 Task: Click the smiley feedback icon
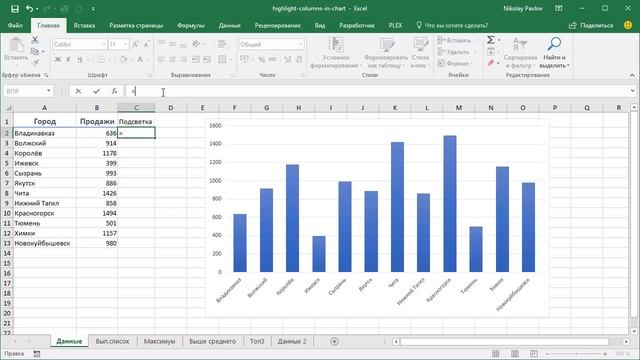click(x=628, y=25)
